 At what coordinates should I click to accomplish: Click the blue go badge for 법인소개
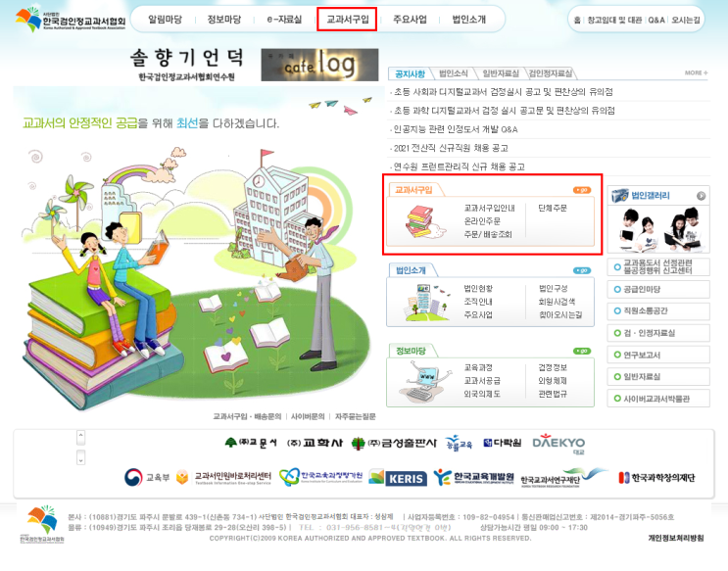pyautogui.click(x=582, y=270)
